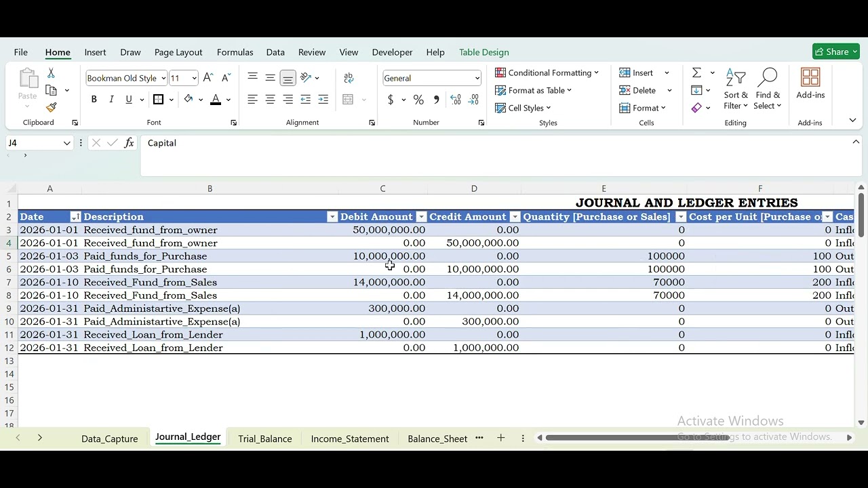Apply Accounting dollar number format

pyautogui.click(x=391, y=100)
